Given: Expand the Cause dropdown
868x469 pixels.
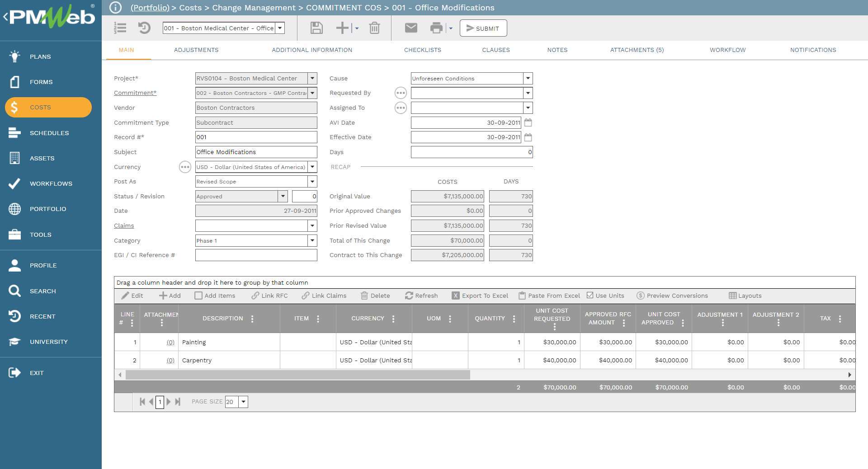Looking at the screenshot, I should click(528, 79).
